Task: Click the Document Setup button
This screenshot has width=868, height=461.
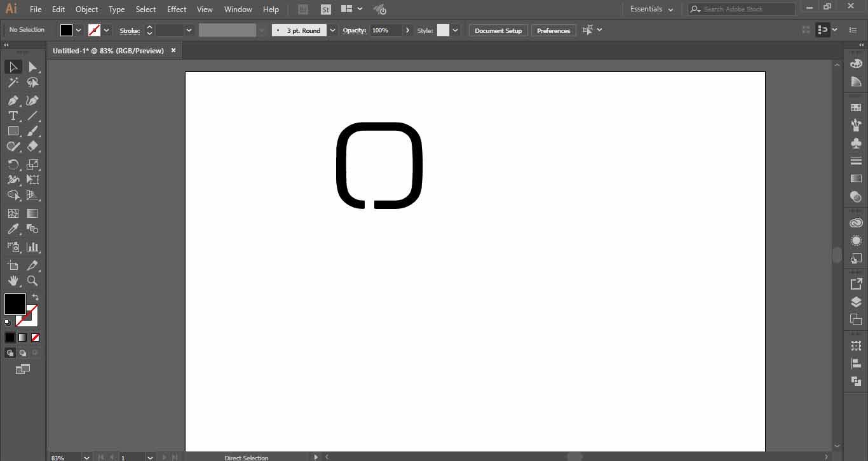Action: [498, 30]
